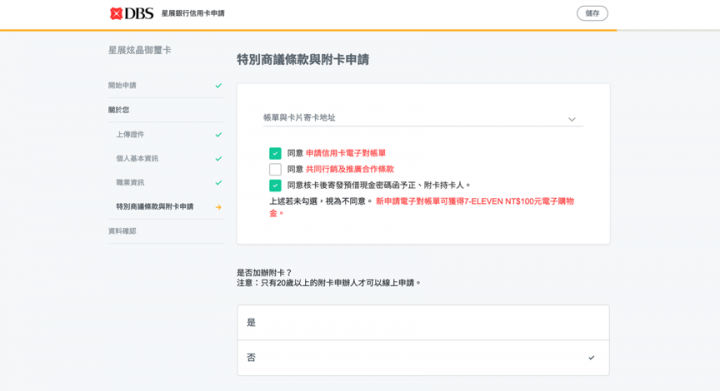Click the green checkmark beside 個人基本資訊
Viewport: 720px width, 391px height.
219,158
